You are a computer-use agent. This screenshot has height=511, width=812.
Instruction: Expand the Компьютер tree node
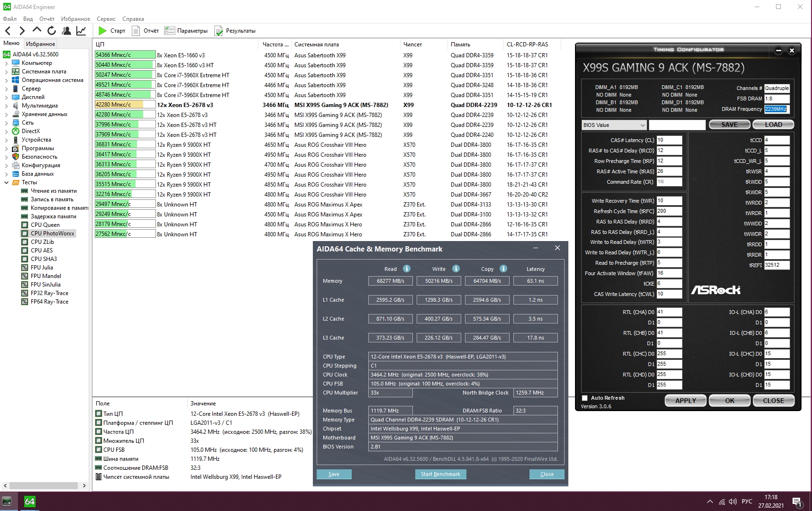pyautogui.click(x=6, y=63)
